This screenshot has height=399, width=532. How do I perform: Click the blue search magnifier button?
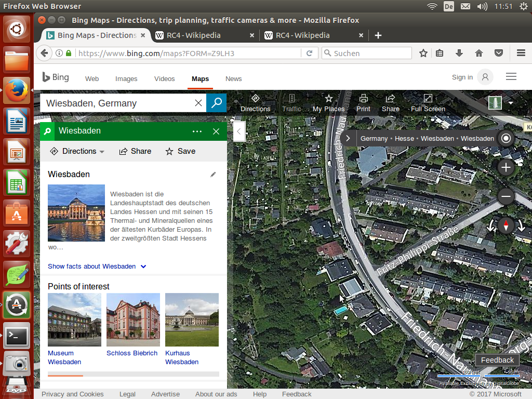[x=216, y=103]
